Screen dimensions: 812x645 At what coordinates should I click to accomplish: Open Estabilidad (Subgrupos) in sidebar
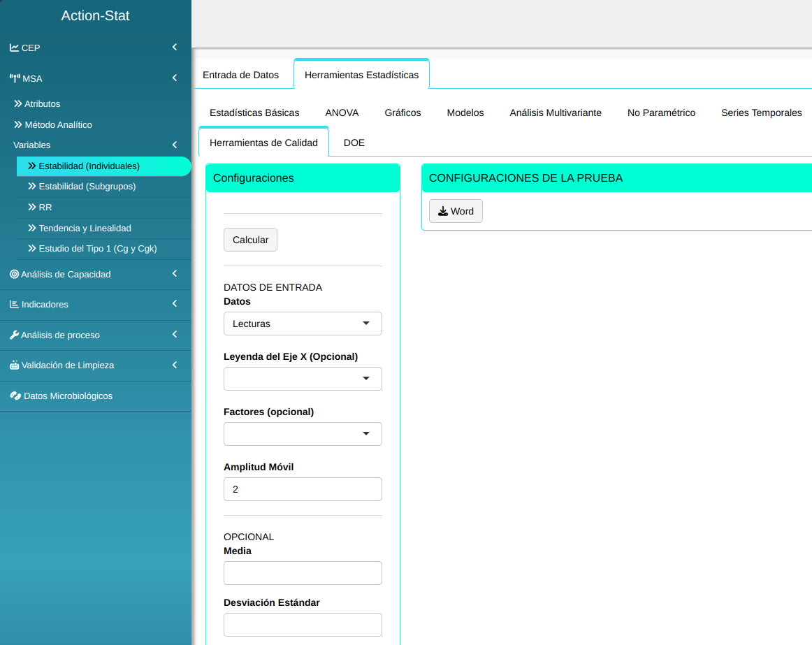87,187
